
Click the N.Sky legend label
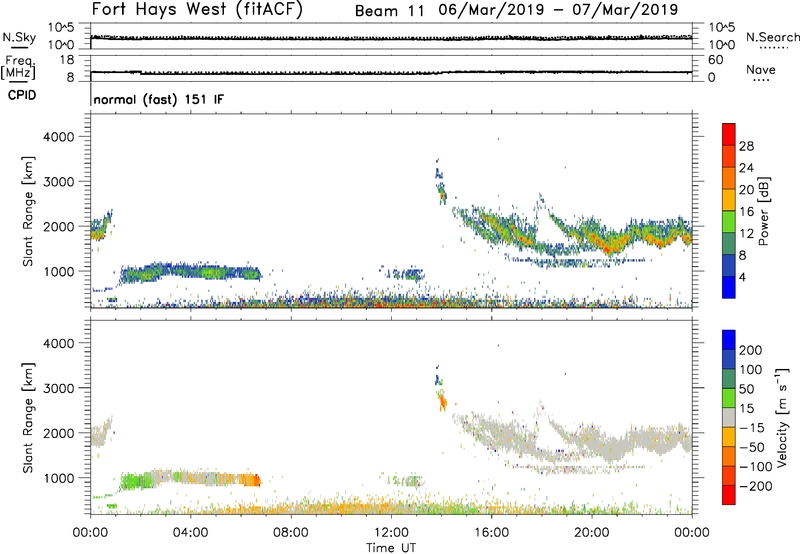pos(19,37)
